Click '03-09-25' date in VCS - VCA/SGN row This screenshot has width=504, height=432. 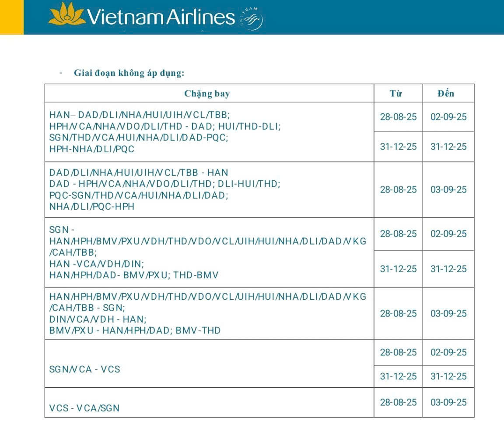pyautogui.click(x=448, y=402)
